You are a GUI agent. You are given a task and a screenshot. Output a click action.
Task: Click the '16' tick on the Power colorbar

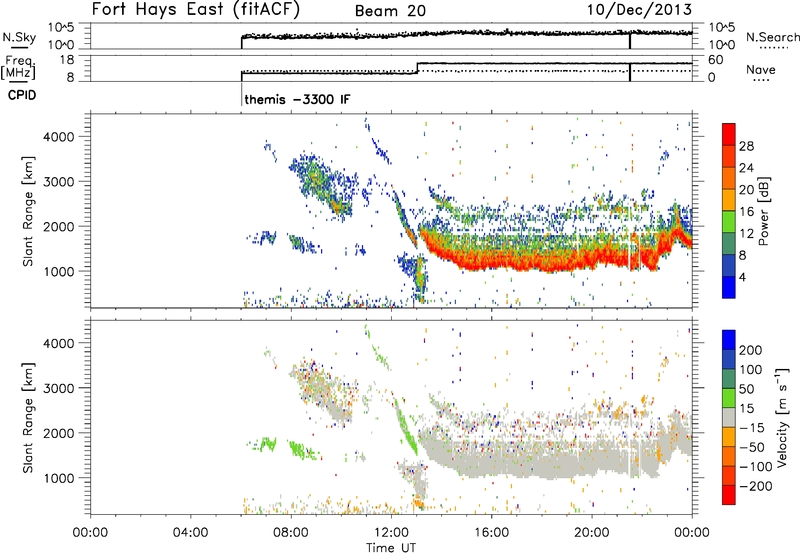coord(746,212)
